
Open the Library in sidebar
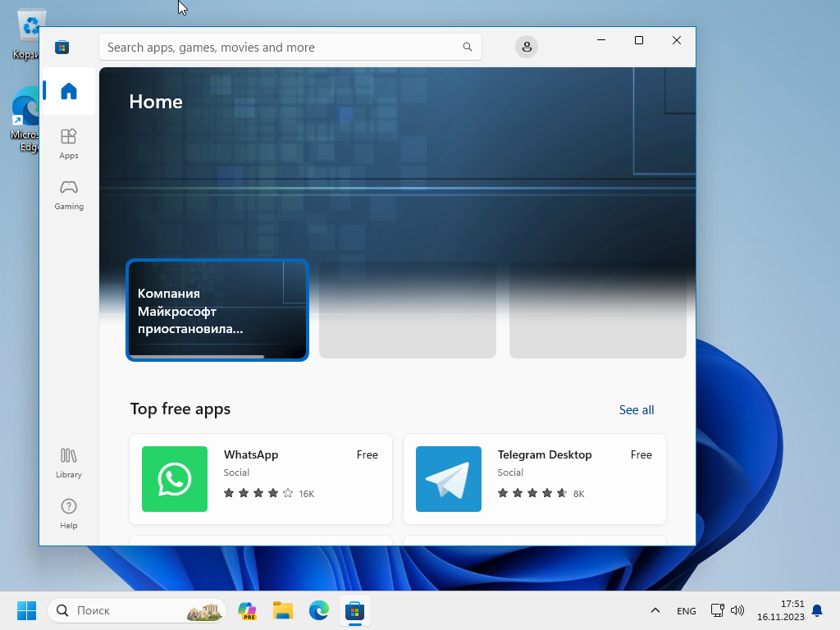69,463
